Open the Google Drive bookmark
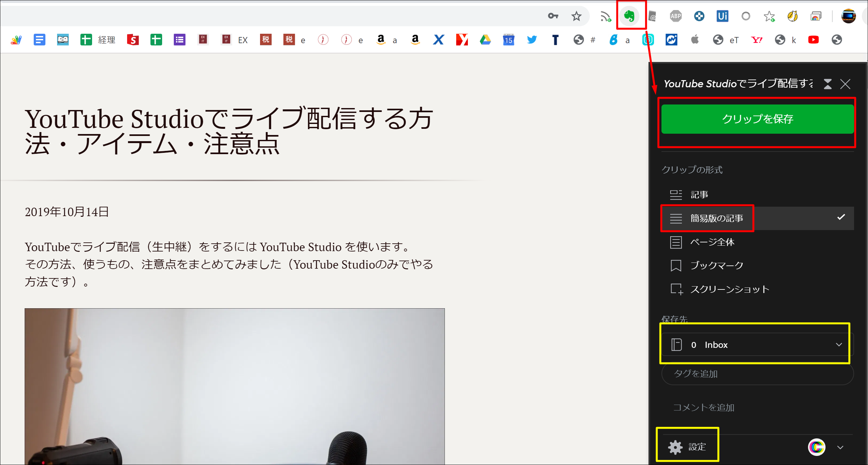868x465 pixels. (485, 40)
